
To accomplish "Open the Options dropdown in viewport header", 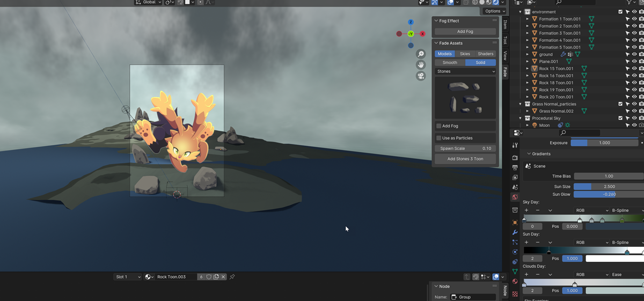I will click(494, 11).
